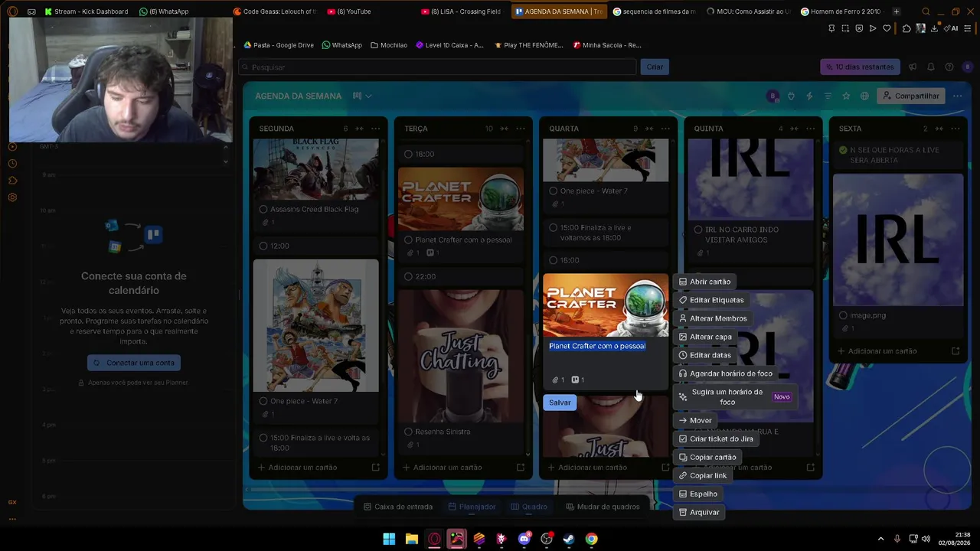The image size is (980, 551).
Task: Switch to Caixa de entrada view
Action: tap(398, 507)
